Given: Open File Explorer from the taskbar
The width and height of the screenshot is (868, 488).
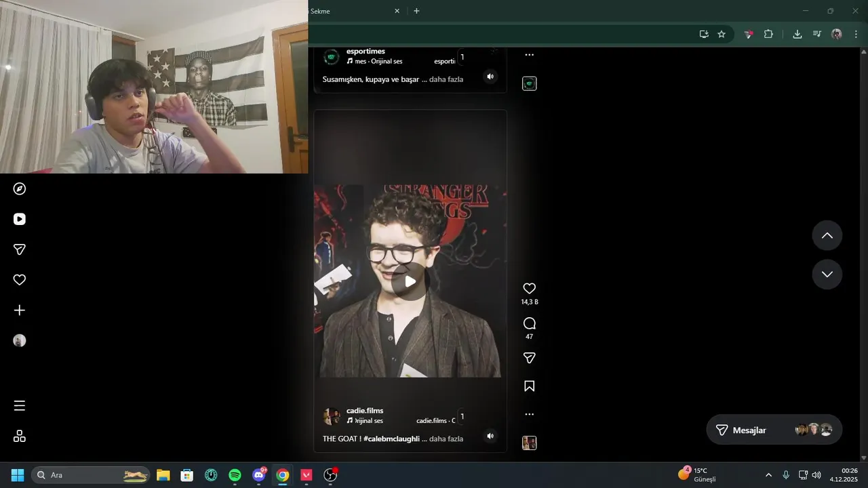Looking at the screenshot, I should click(x=163, y=475).
